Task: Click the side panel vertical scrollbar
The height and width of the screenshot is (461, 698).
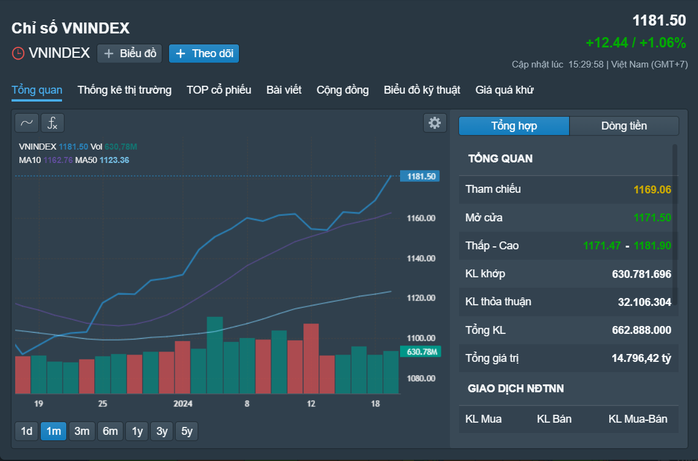Action: coord(675,225)
